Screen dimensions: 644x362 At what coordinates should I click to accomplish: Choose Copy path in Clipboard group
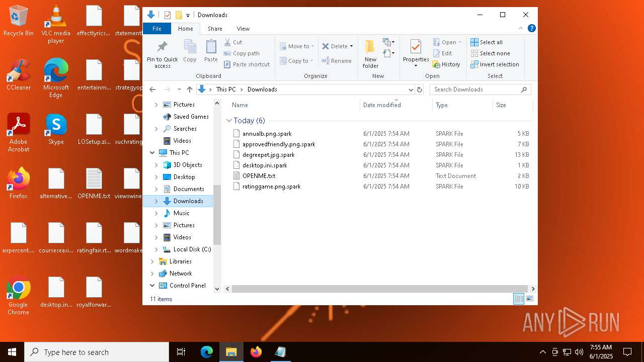click(242, 53)
